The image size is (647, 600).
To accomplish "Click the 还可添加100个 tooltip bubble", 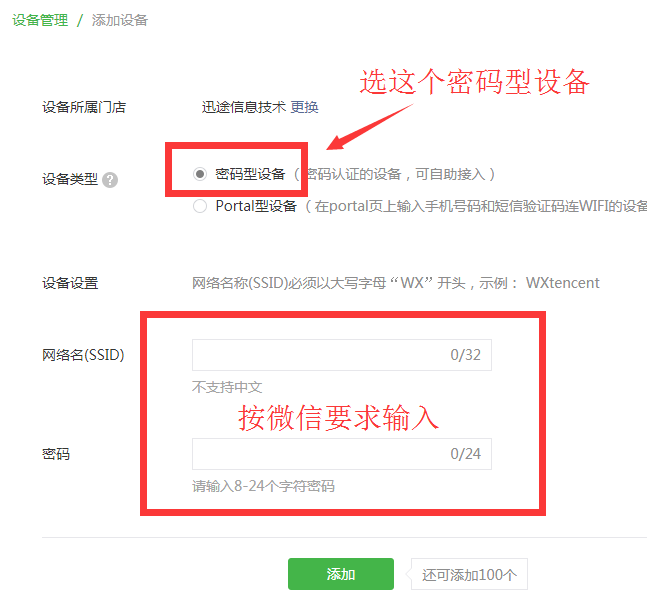I will click(469, 574).
